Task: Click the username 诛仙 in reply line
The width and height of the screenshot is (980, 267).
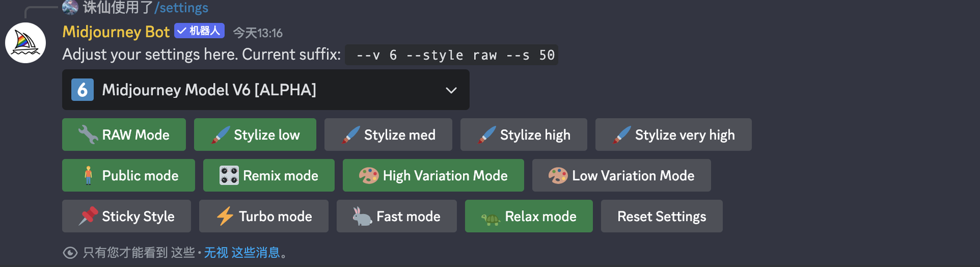Action: click(x=97, y=7)
